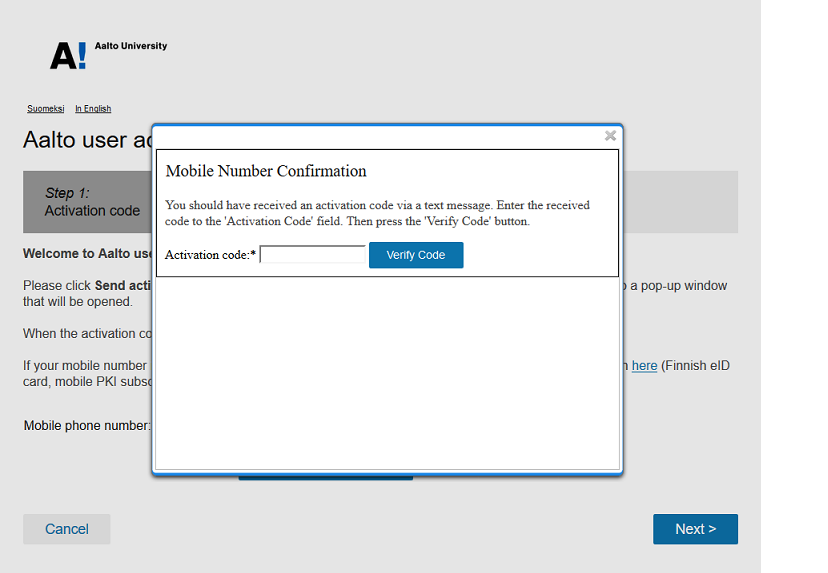The width and height of the screenshot is (828, 573).
Task: Click the activation code instructions paragraph in popup
Action: pyautogui.click(x=377, y=213)
